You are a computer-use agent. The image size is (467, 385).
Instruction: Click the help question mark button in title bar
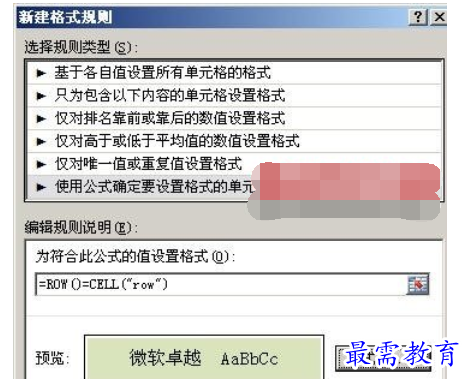coord(418,17)
